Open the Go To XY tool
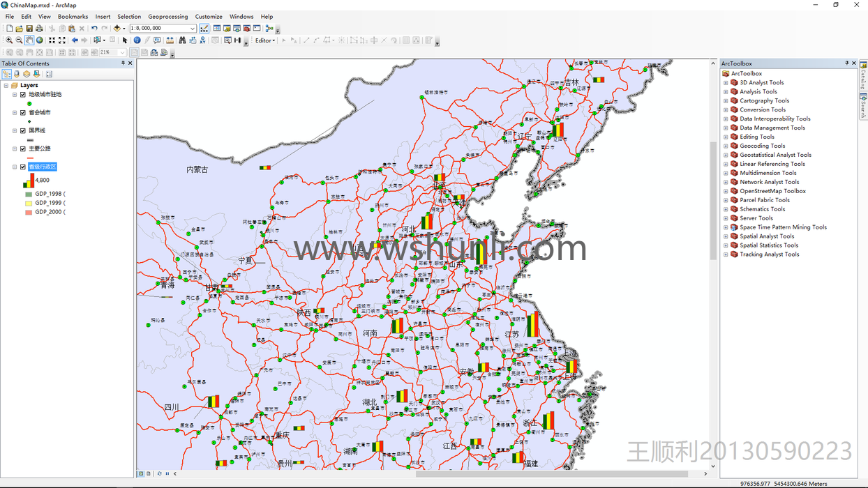Viewport: 868px width, 488px height. click(x=202, y=40)
